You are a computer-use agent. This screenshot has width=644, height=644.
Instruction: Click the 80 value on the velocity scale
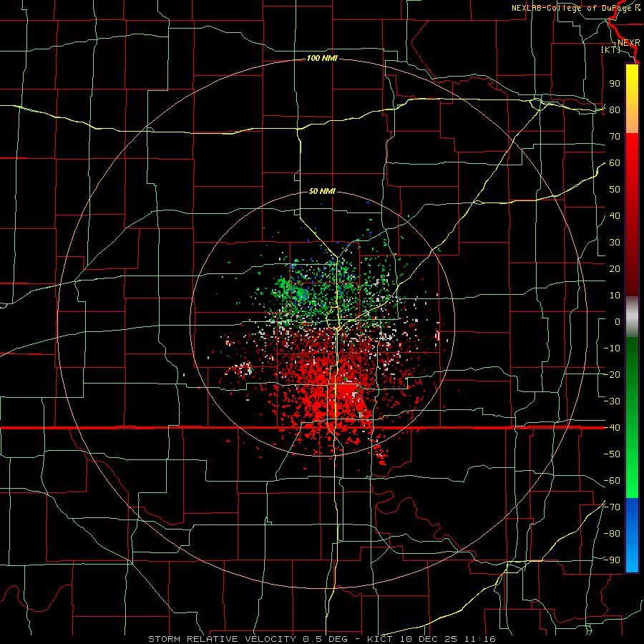coord(615,110)
